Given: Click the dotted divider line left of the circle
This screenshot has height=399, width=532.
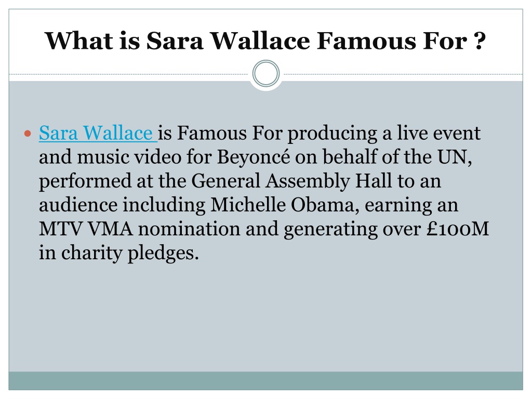Looking at the screenshot, I should (x=129, y=74).
